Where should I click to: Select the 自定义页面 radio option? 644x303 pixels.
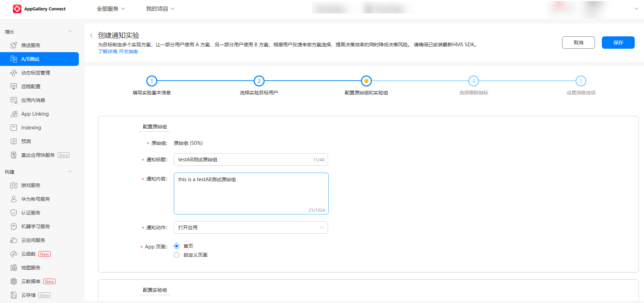click(177, 255)
